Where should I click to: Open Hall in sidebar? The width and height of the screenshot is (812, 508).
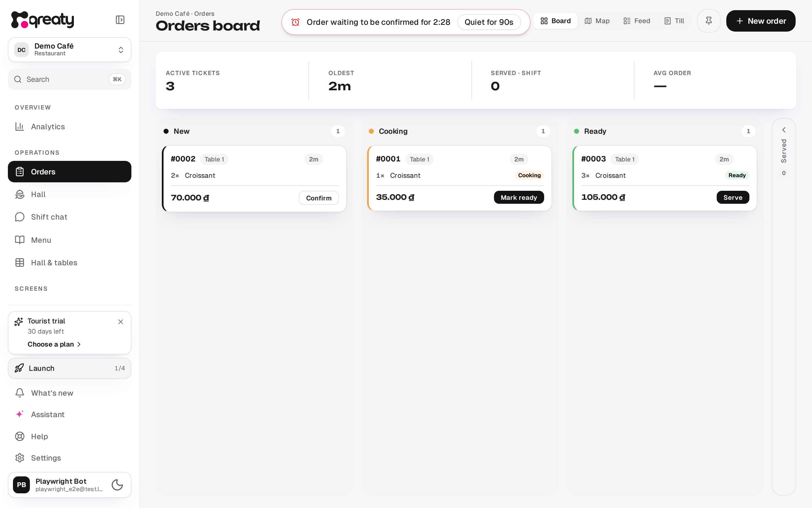69,194
